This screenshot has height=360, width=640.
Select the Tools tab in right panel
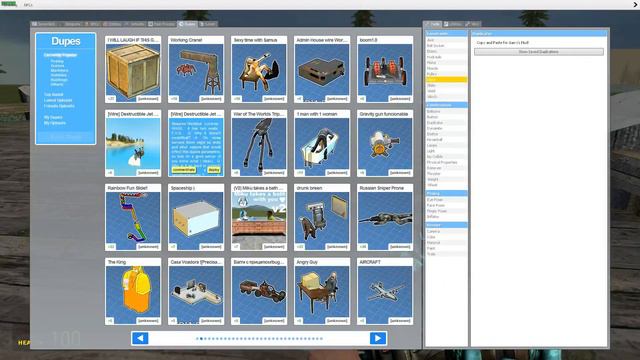coord(433,24)
